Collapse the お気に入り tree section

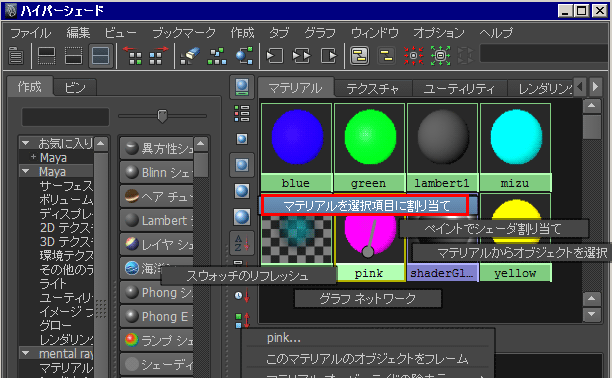click(26, 143)
